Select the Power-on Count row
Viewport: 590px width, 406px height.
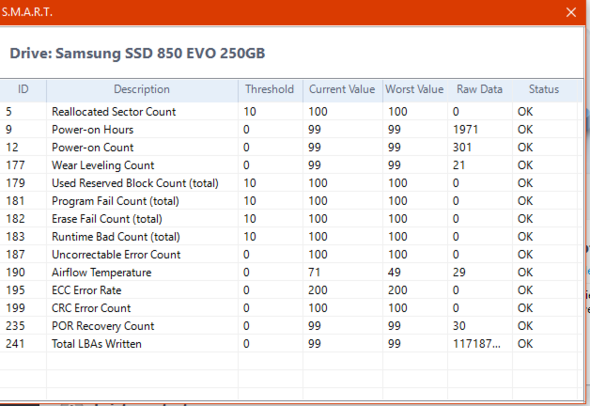[x=289, y=147]
